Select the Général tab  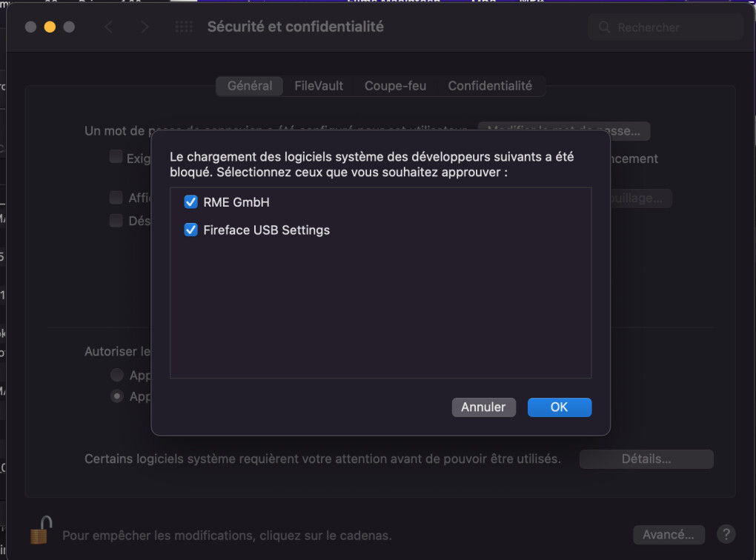[x=249, y=86]
